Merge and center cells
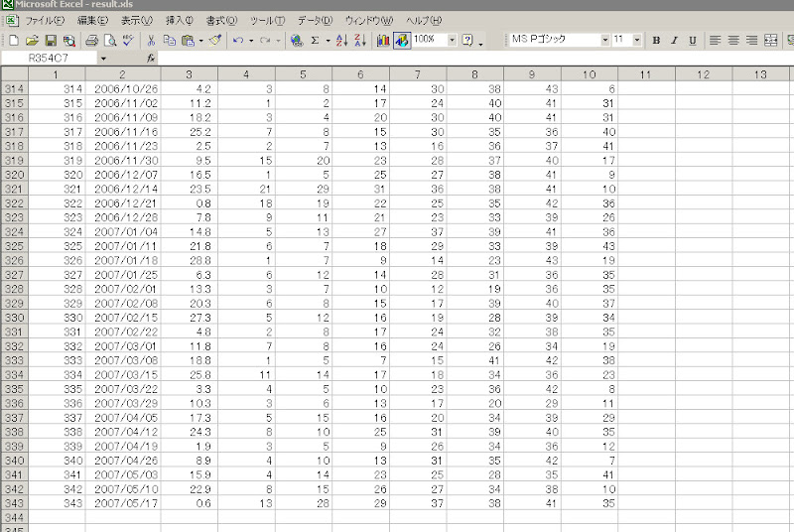The width and height of the screenshot is (794, 532). tap(771, 41)
